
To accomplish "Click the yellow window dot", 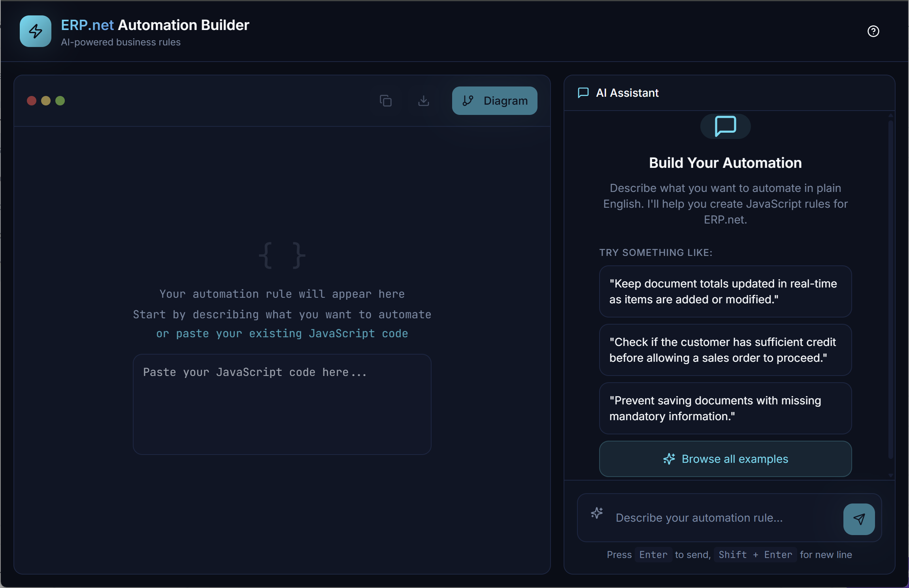I will click(x=46, y=101).
